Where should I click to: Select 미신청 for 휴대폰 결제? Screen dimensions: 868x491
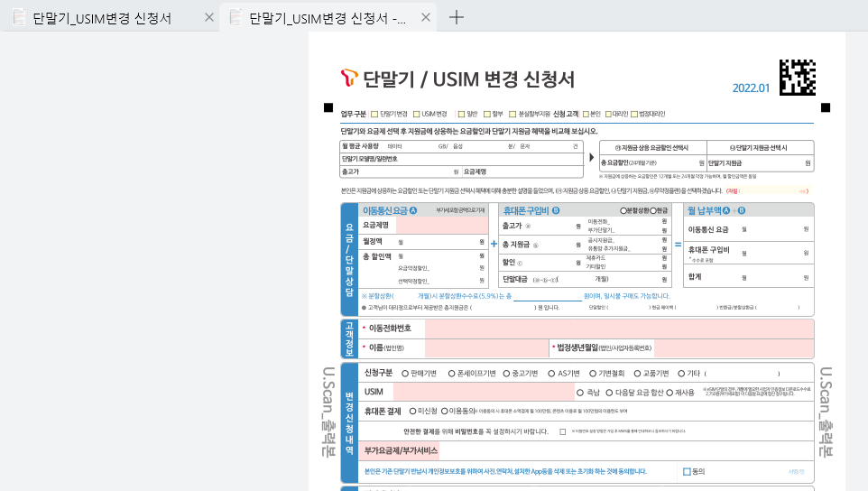[x=412, y=412]
